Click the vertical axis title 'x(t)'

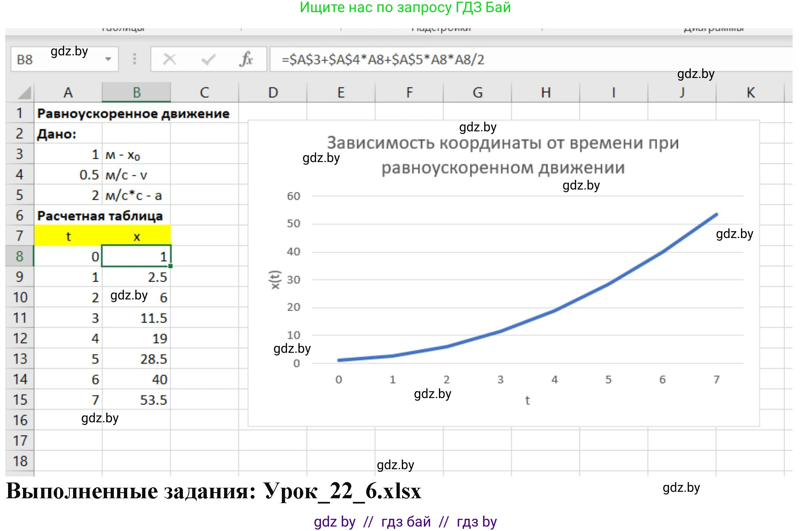pyautogui.click(x=275, y=280)
